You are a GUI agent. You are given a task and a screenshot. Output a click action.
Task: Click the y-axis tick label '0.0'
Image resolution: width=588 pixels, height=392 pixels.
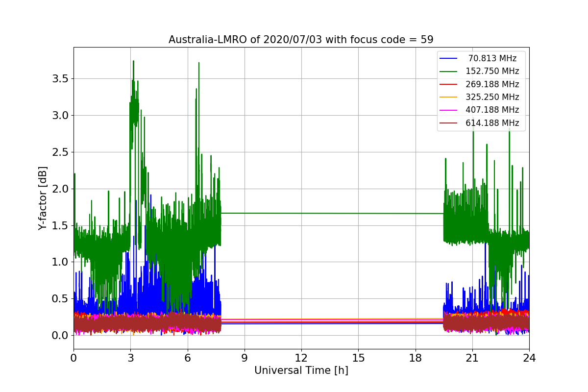click(x=60, y=336)
